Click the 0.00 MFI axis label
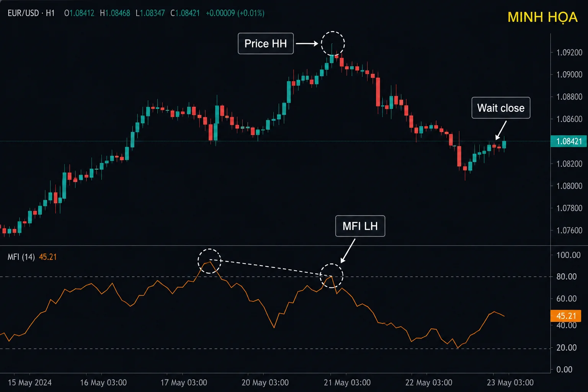Viewport: 588px width, 392px height. 564,369
